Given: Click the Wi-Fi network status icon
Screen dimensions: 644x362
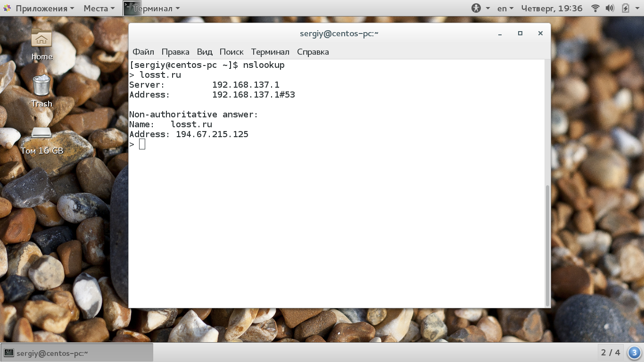Looking at the screenshot, I should [x=595, y=8].
